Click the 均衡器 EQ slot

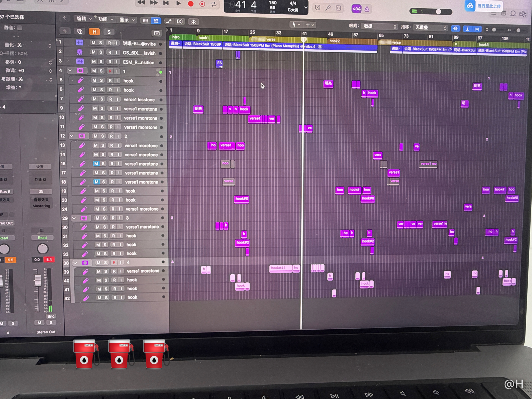40,179
